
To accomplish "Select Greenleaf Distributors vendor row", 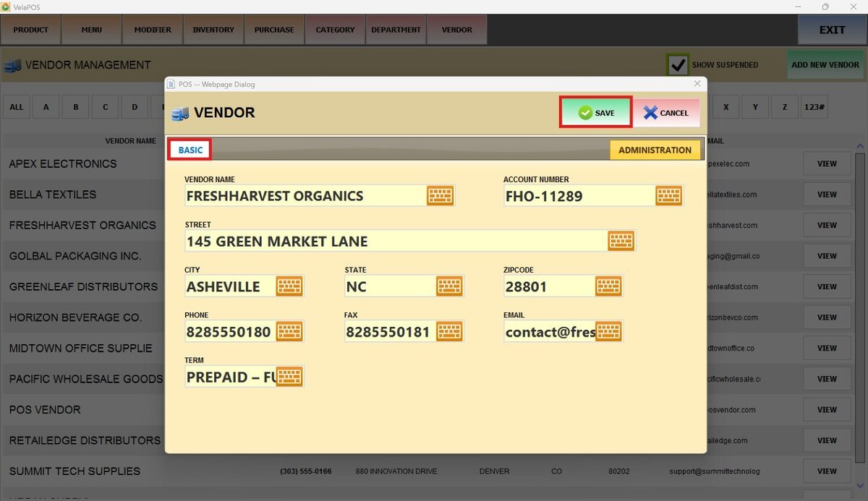I will click(x=427, y=286).
